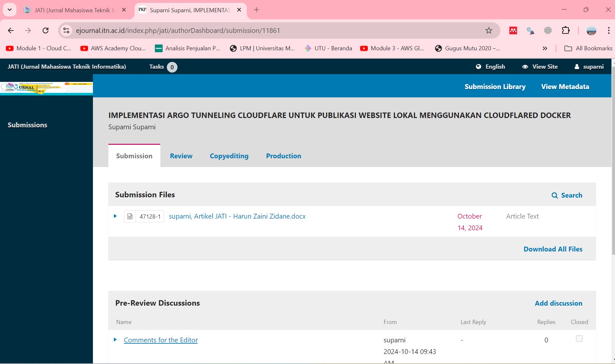Reload the current page
The width and height of the screenshot is (615, 364).
click(x=45, y=30)
